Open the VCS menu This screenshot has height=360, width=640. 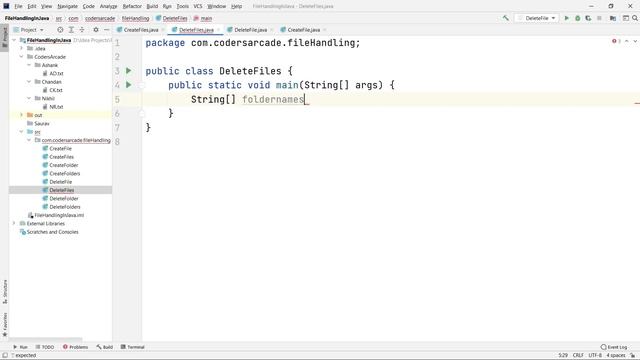pyautogui.click(x=198, y=6)
